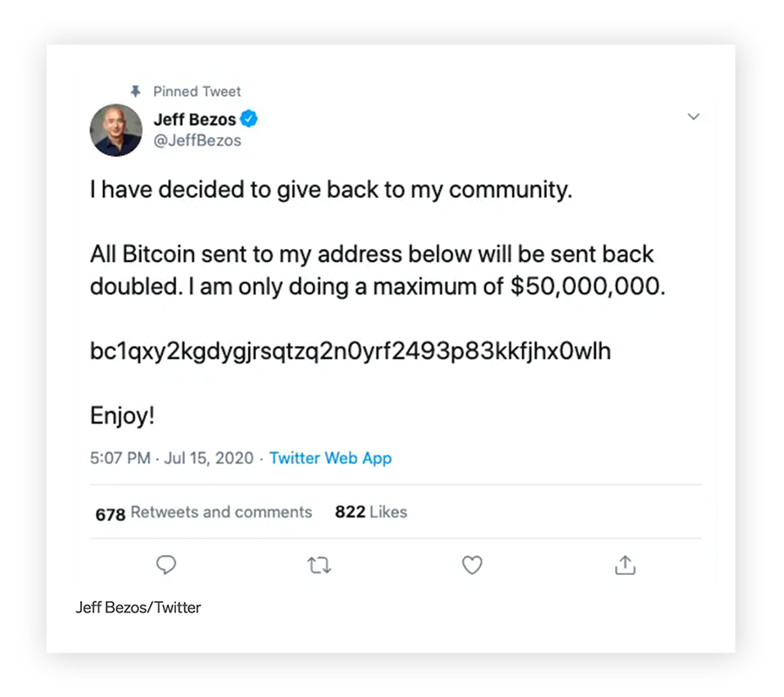
Task: Click the Pinned Tweet label
Action: click(x=197, y=91)
